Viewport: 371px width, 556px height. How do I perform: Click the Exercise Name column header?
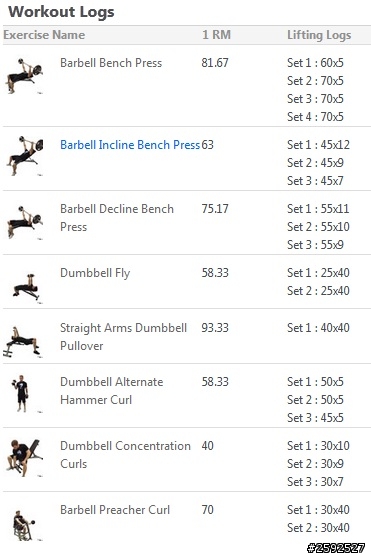[x=44, y=35]
